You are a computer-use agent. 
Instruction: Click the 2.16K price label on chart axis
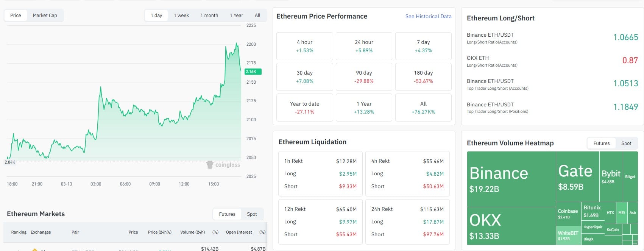pyautogui.click(x=253, y=72)
